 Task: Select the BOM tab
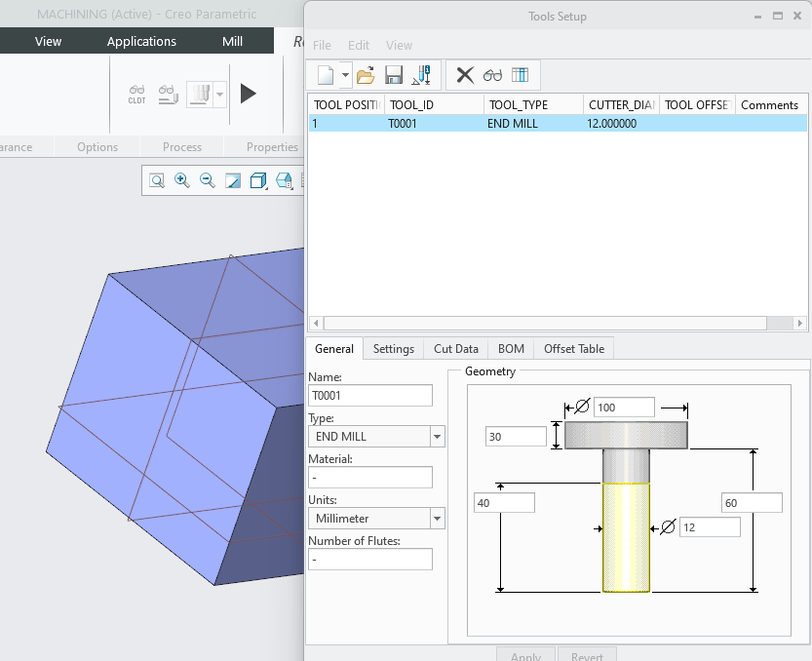point(511,349)
